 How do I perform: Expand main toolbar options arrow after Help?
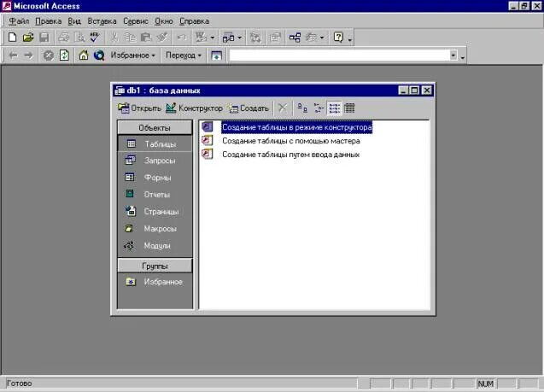(350, 40)
